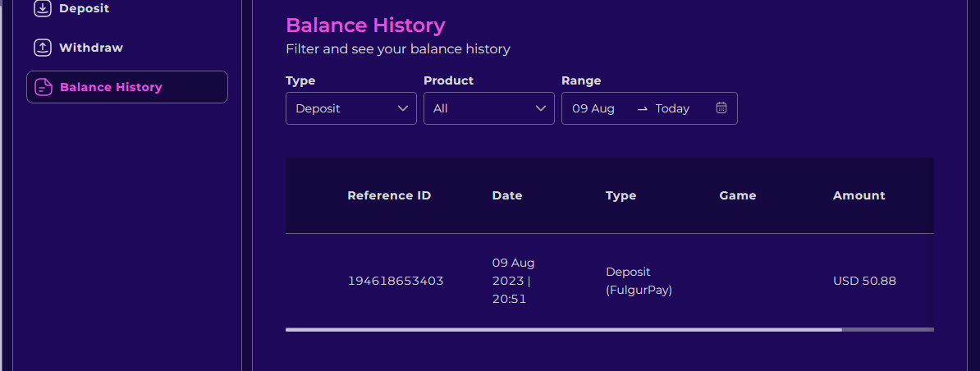Click the horizontal table scrollbar thumb

(564, 329)
